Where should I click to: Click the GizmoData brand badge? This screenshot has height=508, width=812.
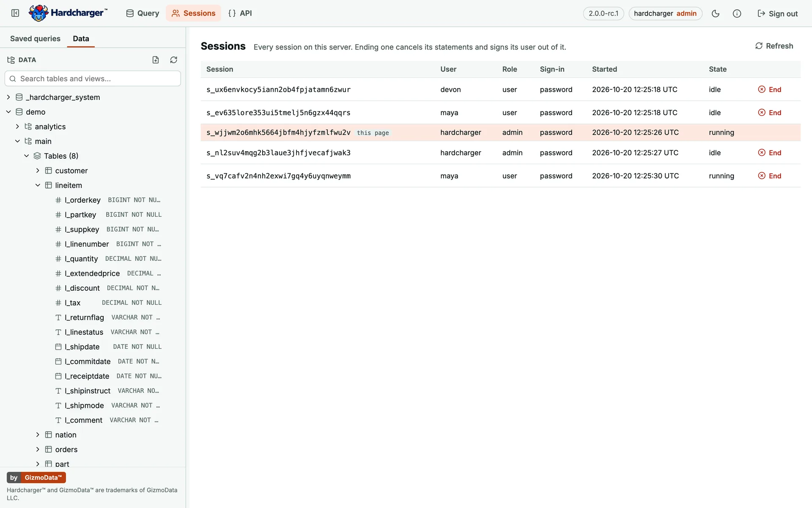point(36,478)
